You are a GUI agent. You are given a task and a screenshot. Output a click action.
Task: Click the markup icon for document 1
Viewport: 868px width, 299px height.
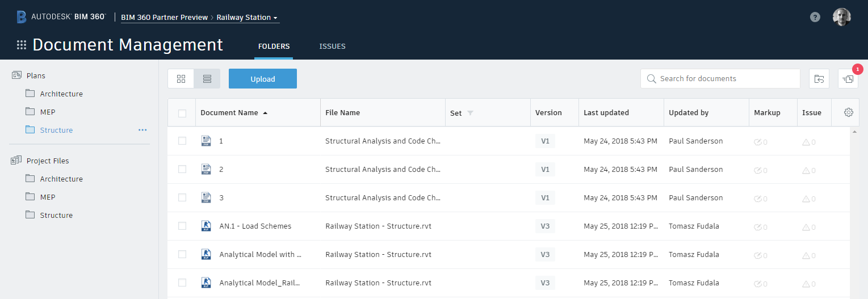point(757,142)
